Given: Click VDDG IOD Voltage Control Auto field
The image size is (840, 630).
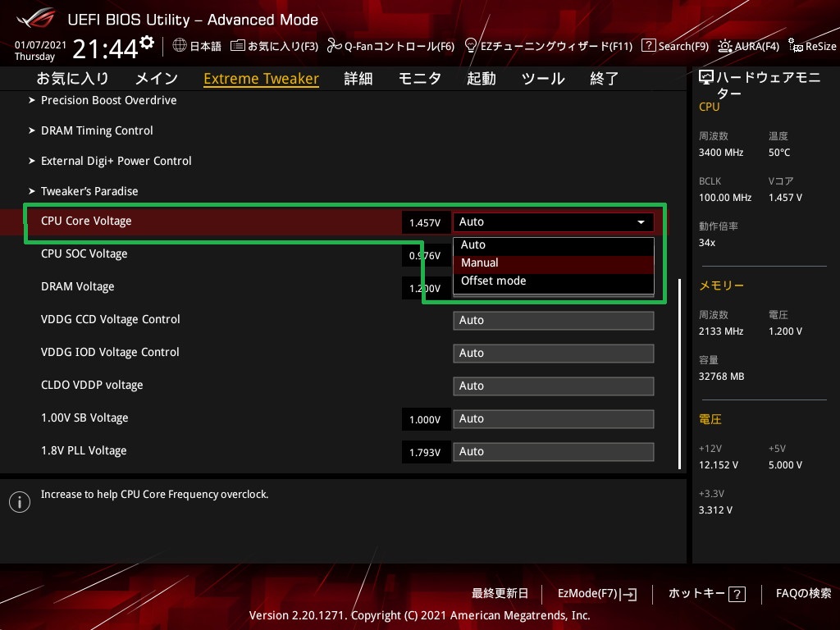Looking at the screenshot, I should click(554, 353).
